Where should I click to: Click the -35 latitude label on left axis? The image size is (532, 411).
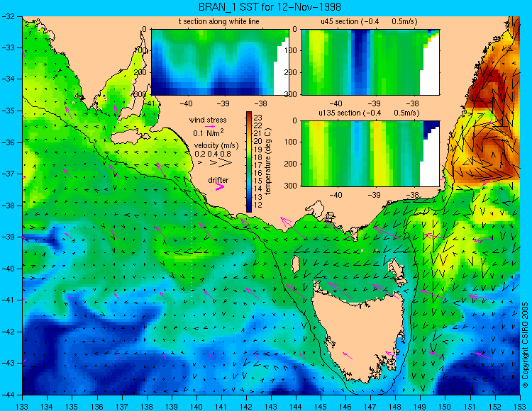9,111
